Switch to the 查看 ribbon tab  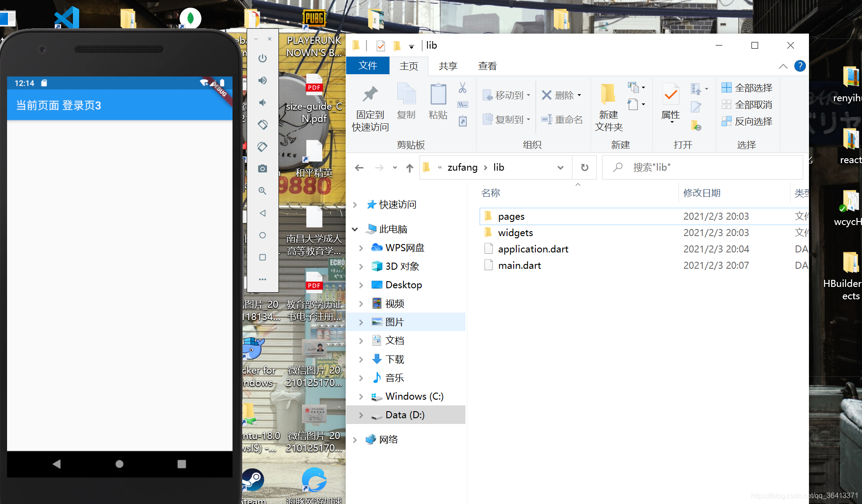(x=487, y=66)
